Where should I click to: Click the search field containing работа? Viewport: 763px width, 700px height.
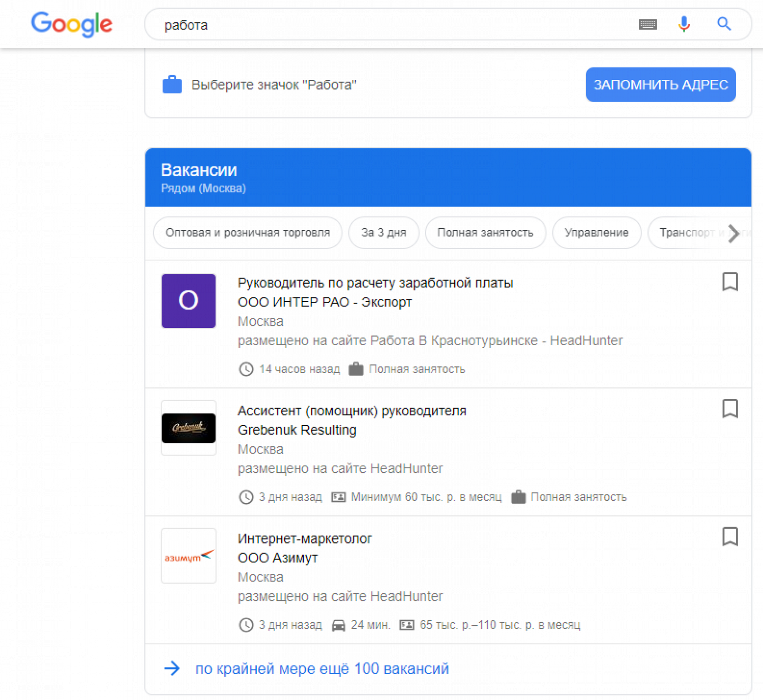point(397,25)
